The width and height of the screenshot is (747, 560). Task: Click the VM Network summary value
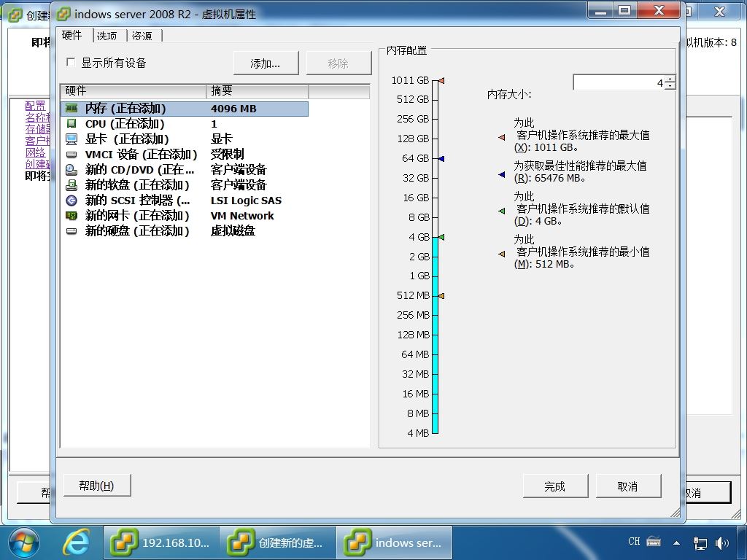(x=242, y=216)
